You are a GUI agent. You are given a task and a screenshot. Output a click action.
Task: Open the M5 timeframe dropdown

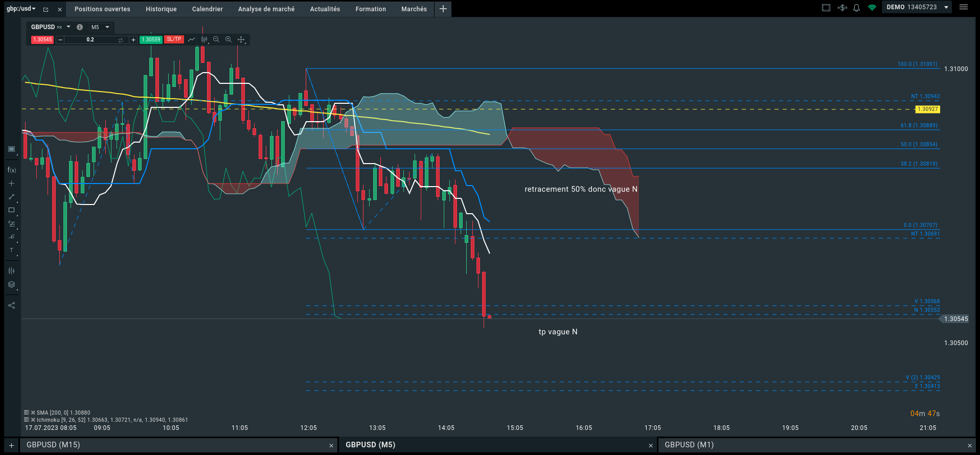(100, 27)
